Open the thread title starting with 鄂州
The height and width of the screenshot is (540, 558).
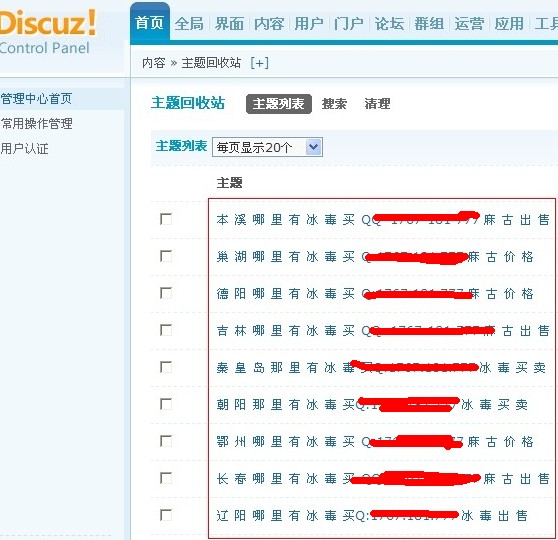[375, 442]
